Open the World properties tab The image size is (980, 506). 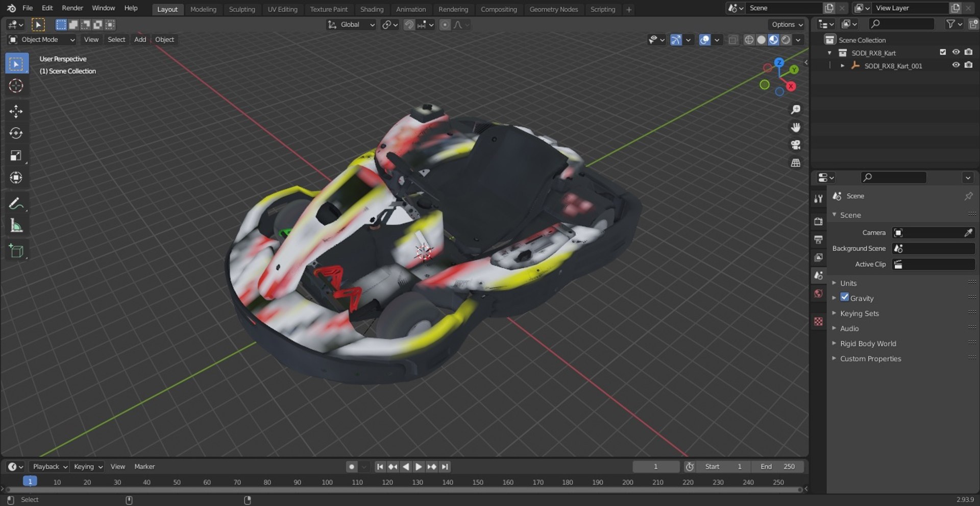(819, 294)
